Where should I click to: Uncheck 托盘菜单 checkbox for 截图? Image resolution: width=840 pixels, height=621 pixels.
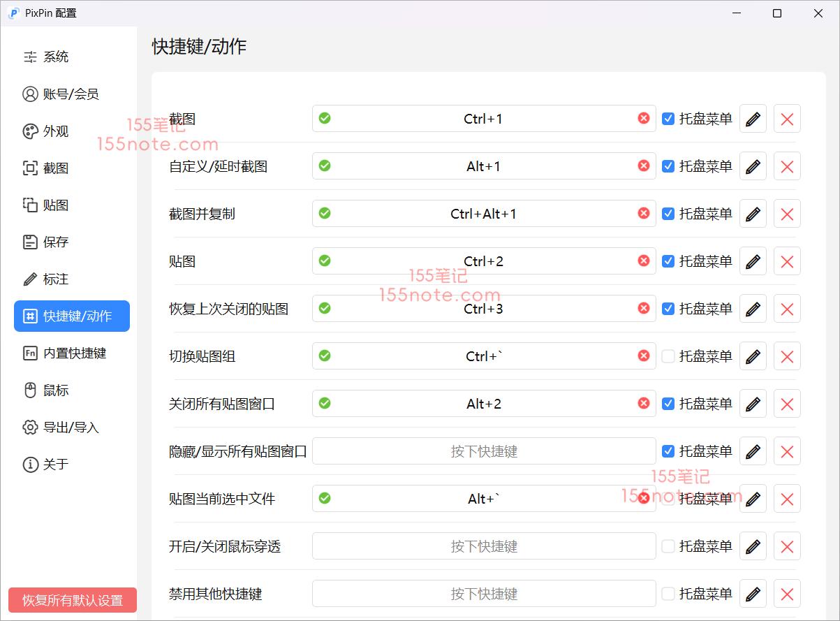(668, 119)
